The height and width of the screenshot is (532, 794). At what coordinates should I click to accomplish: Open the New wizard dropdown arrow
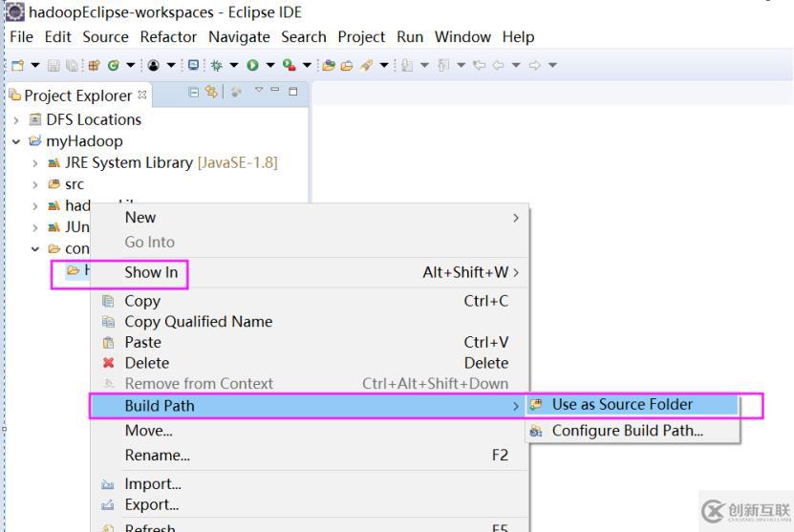coord(35,65)
